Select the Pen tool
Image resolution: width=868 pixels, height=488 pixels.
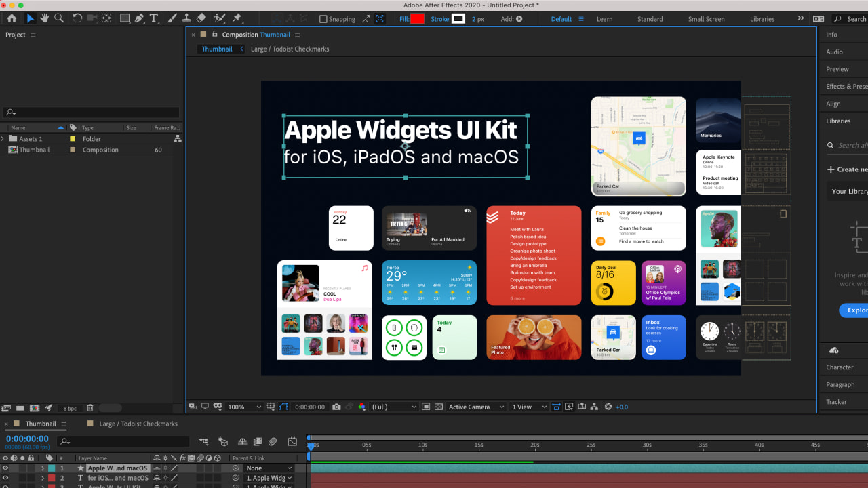(x=140, y=18)
